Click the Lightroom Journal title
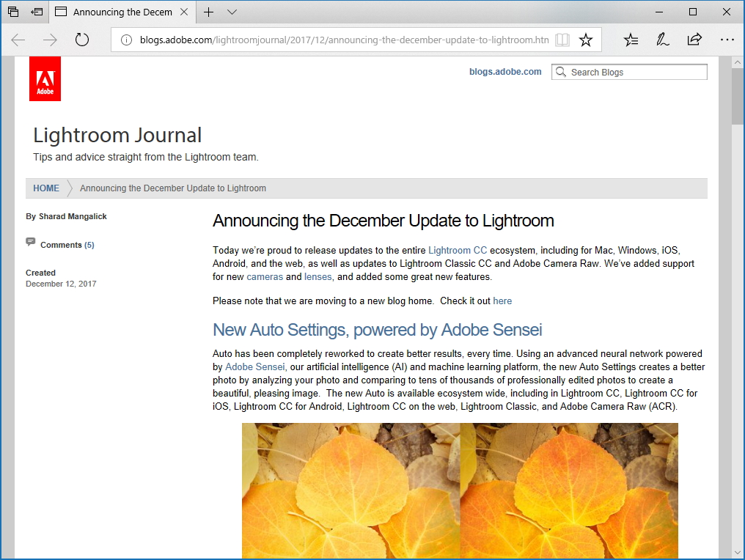Screen dimensions: 745x560 click(x=117, y=136)
